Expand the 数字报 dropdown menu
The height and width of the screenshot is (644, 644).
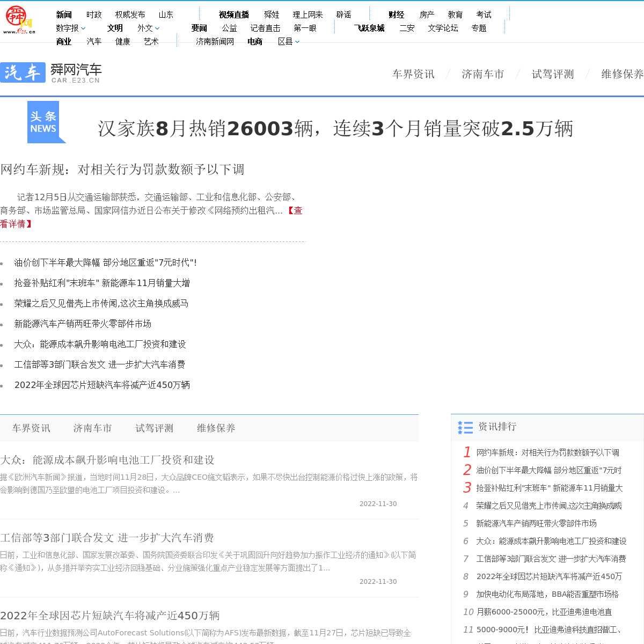tap(70, 28)
